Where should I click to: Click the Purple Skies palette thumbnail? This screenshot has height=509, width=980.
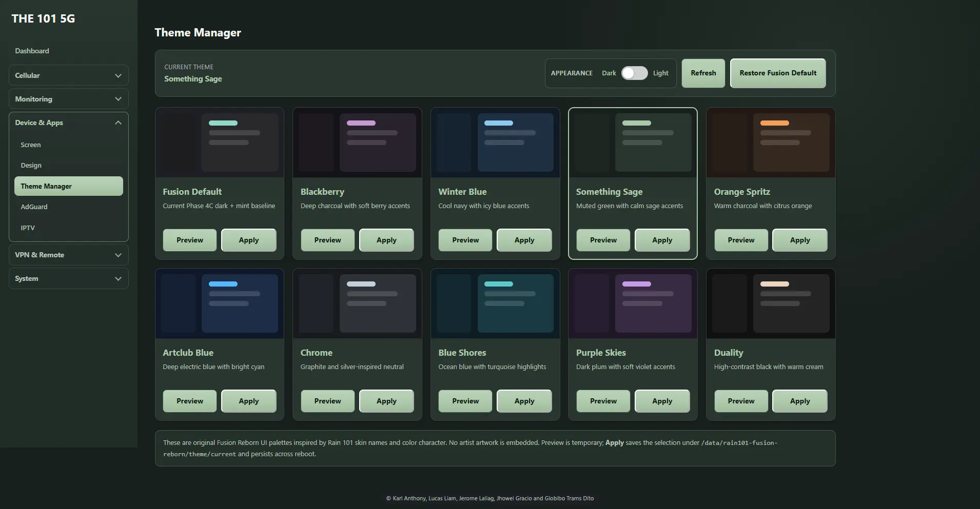633,303
